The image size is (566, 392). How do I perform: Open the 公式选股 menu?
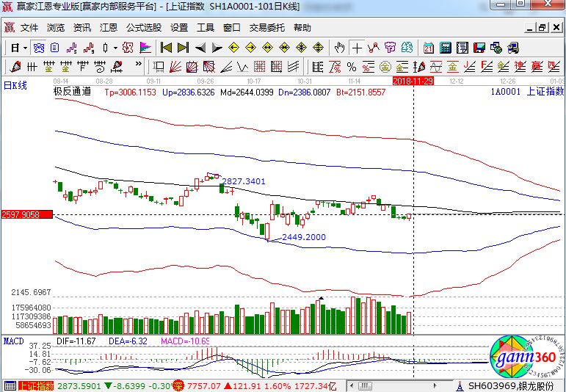click(x=143, y=28)
